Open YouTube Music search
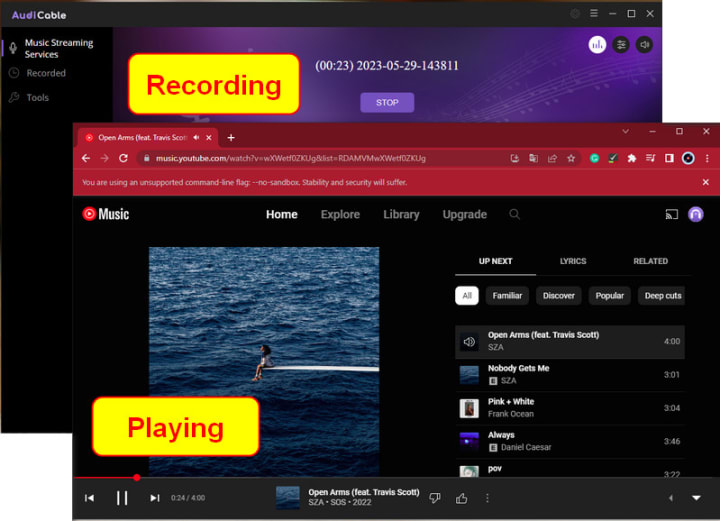The width and height of the screenshot is (720, 521). click(515, 214)
